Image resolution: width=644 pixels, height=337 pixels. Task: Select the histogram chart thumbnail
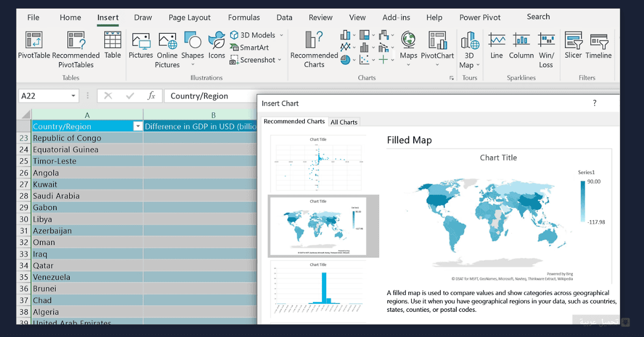(318, 290)
